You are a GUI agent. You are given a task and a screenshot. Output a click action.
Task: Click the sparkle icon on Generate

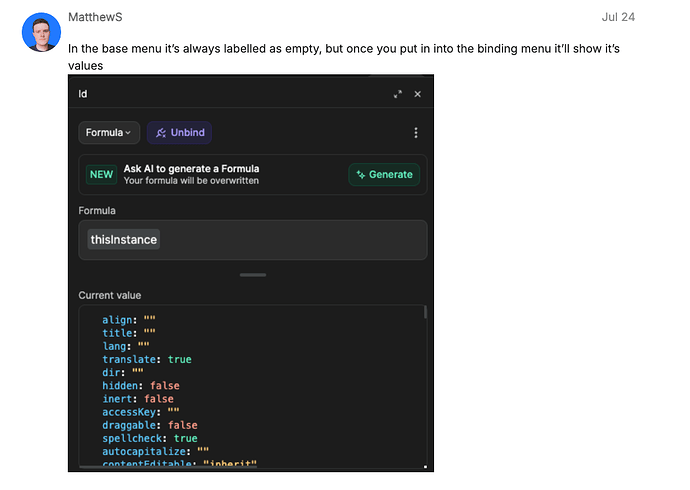pyautogui.click(x=361, y=175)
